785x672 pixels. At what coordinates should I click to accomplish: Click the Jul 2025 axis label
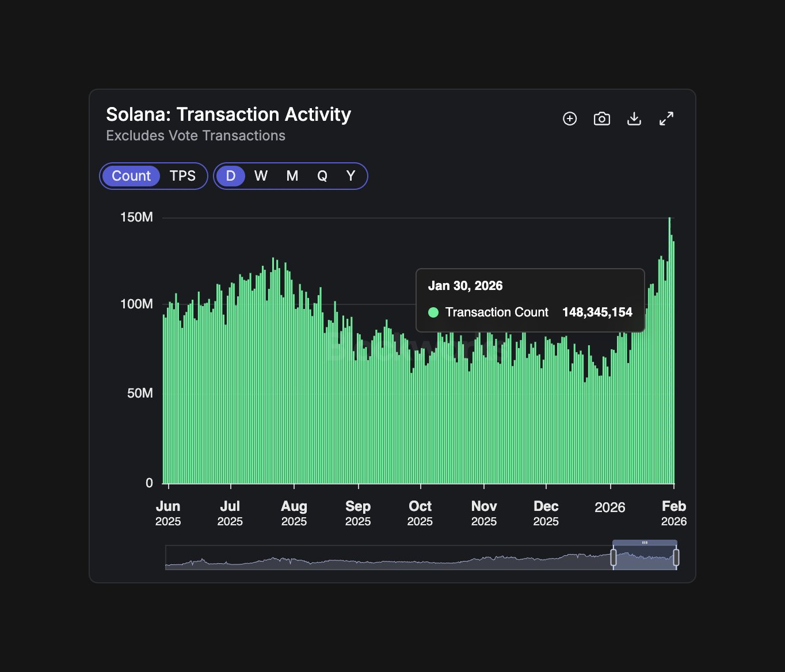tap(230, 513)
